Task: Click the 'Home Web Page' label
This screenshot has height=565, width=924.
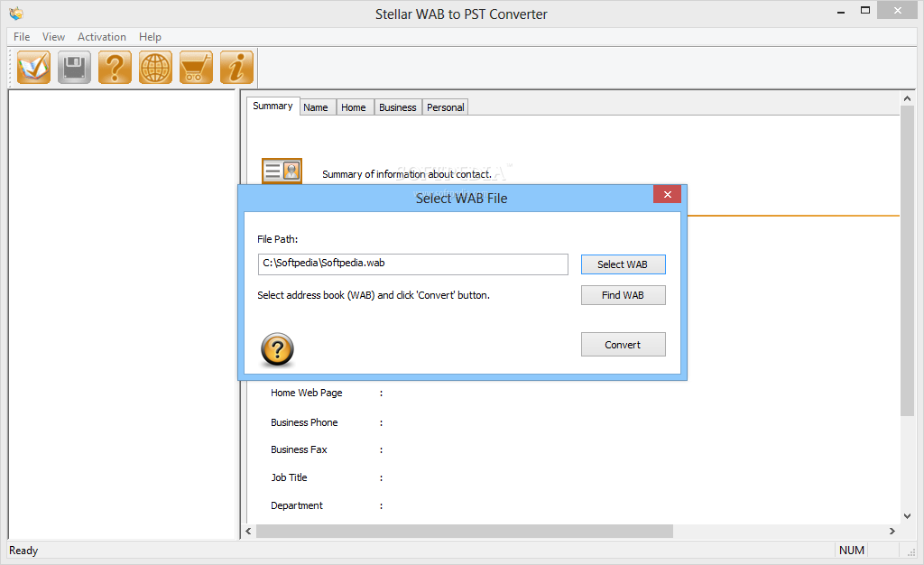Action: [307, 393]
